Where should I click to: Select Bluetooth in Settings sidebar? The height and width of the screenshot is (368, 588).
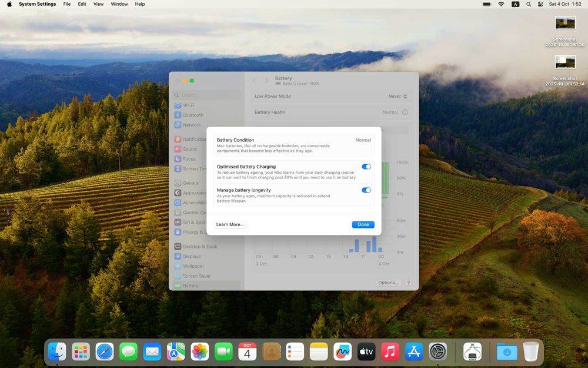click(206, 115)
